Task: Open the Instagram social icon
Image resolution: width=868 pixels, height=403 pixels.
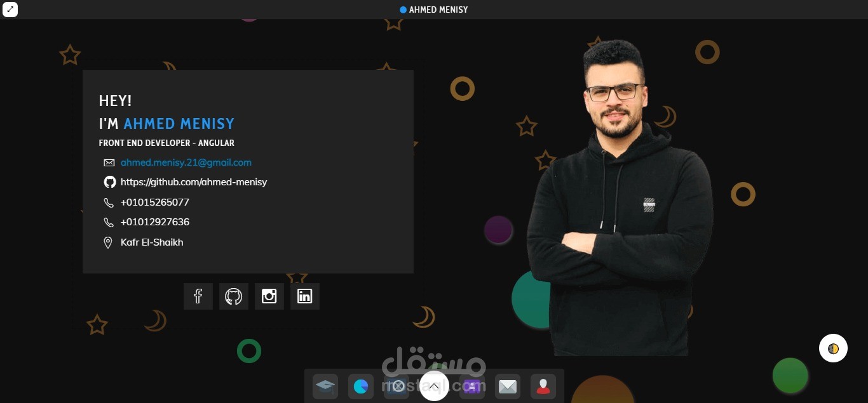Action: 269,296
